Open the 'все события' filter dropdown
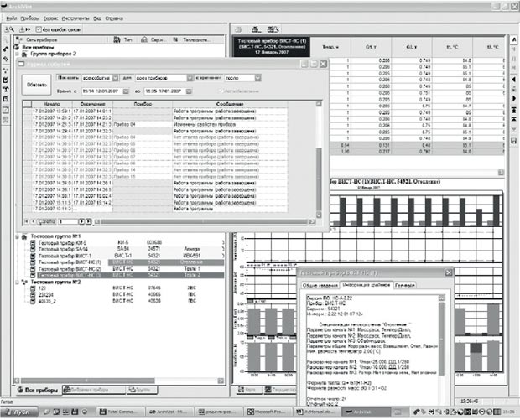 tap(115, 78)
